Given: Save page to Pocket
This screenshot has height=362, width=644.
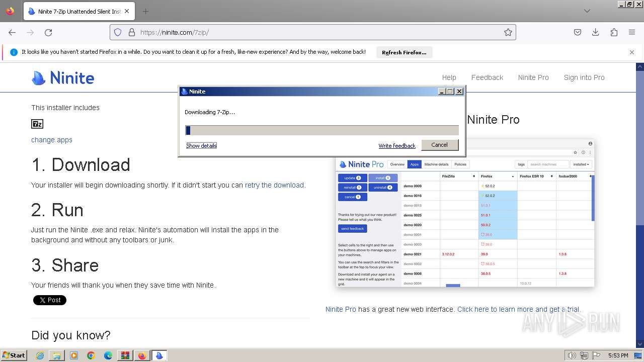Looking at the screenshot, I should (578, 32).
